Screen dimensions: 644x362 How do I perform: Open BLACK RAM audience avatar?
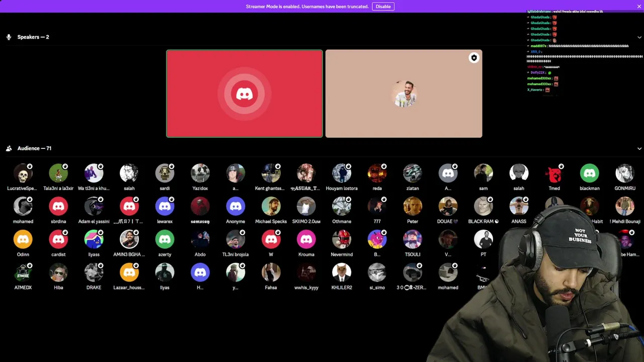[x=484, y=207]
